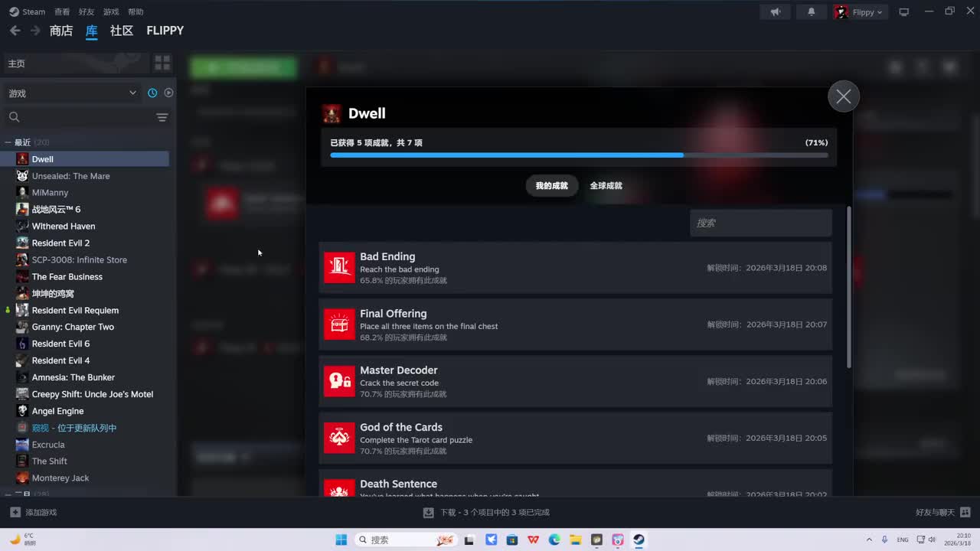Screen dimensions: 980x551
Task: Toggle sort by recent activity clock
Action: 152,93
